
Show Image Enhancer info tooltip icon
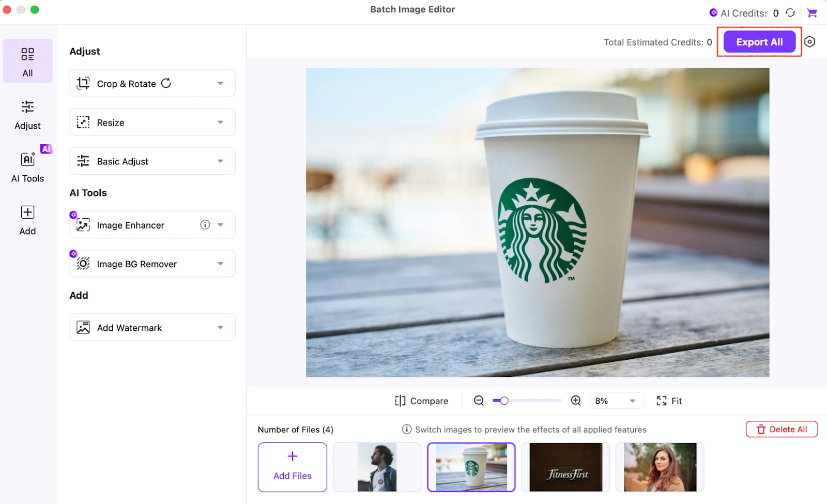point(205,224)
